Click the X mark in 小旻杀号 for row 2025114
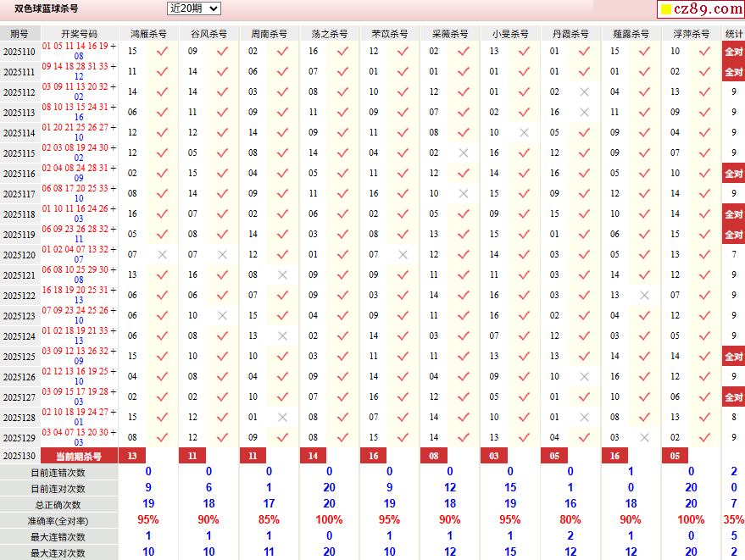Screen dimensions: 745x560 pos(524,132)
